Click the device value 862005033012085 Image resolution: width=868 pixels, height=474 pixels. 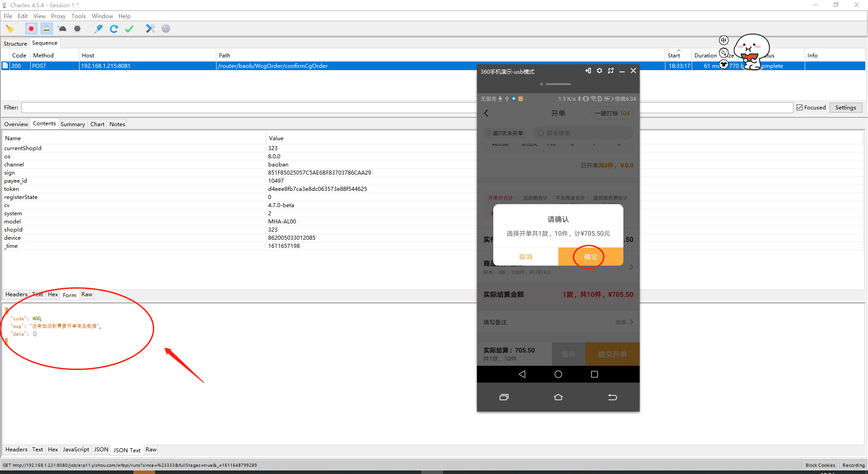[292, 238]
